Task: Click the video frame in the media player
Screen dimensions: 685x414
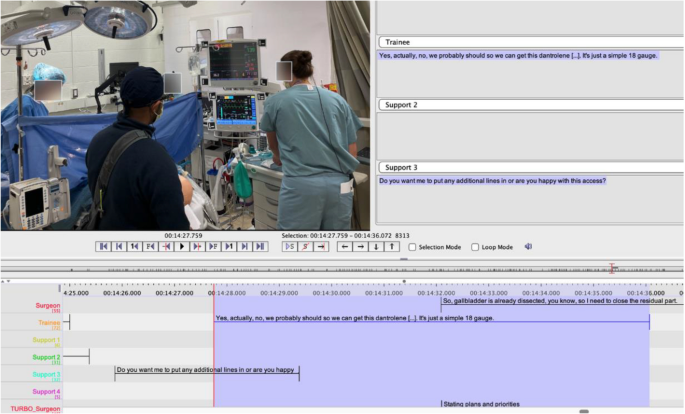Action: 185,115
